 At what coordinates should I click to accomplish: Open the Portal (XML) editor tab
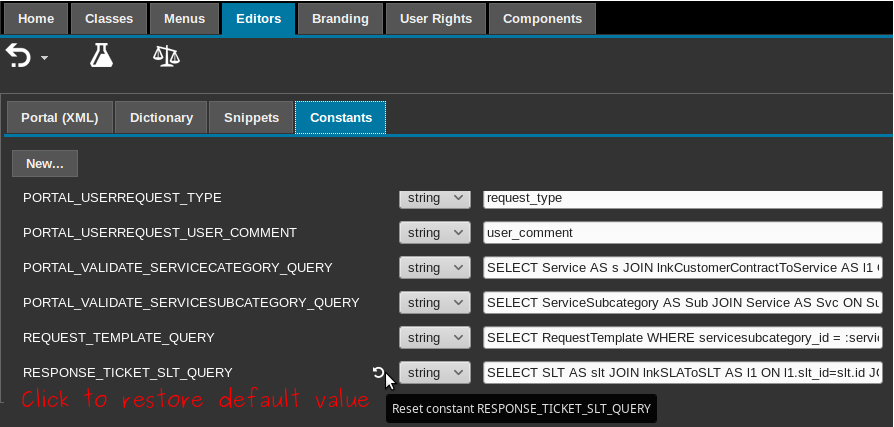pos(60,117)
